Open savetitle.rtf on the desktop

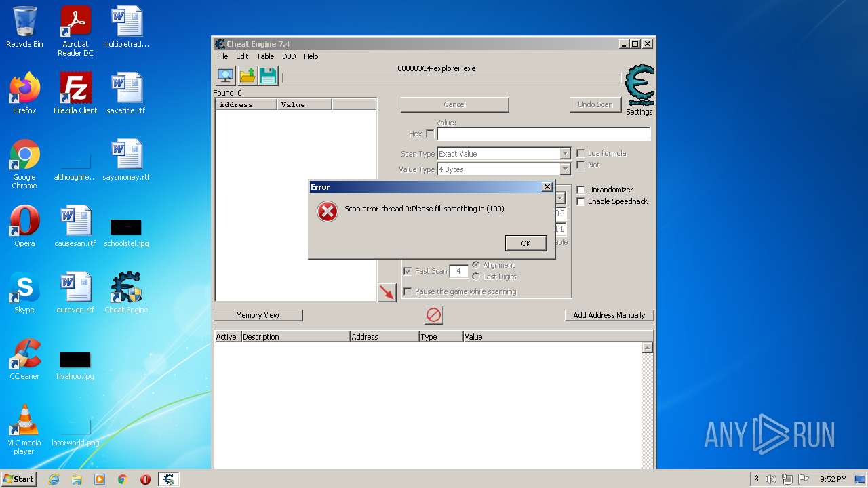point(126,94)
